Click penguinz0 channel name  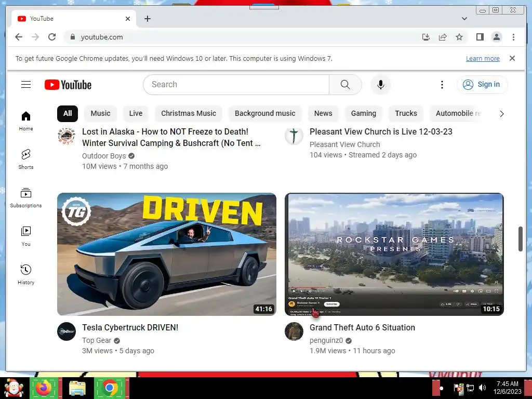[x=326, y=340]
